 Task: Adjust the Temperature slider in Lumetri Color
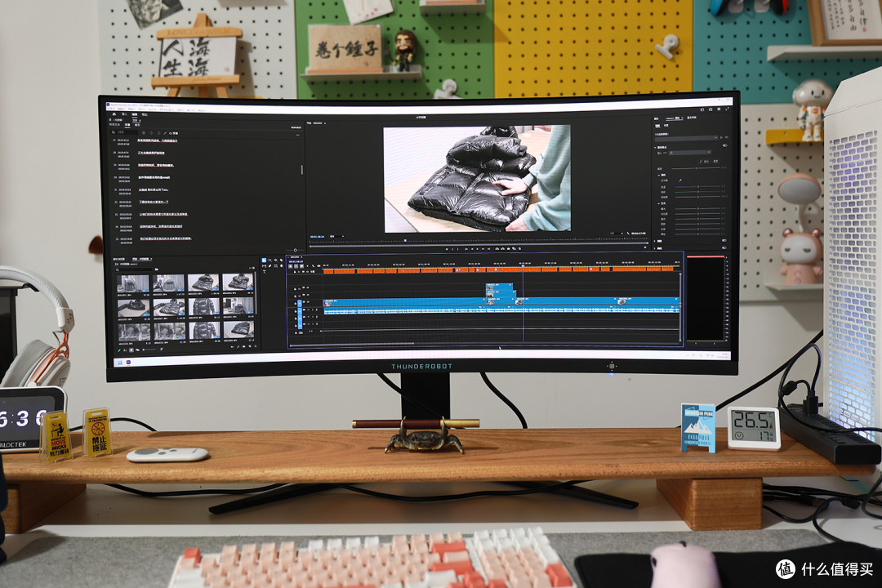[698, 186]
